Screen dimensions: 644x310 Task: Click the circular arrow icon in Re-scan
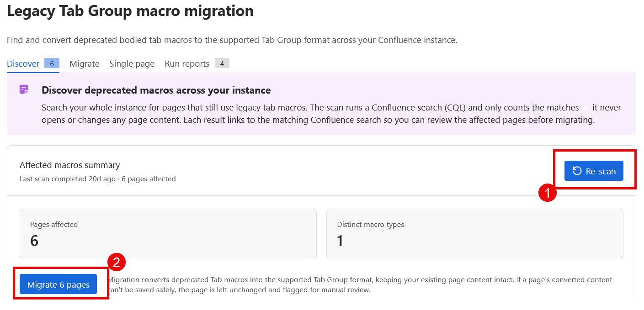pos(577,171)
